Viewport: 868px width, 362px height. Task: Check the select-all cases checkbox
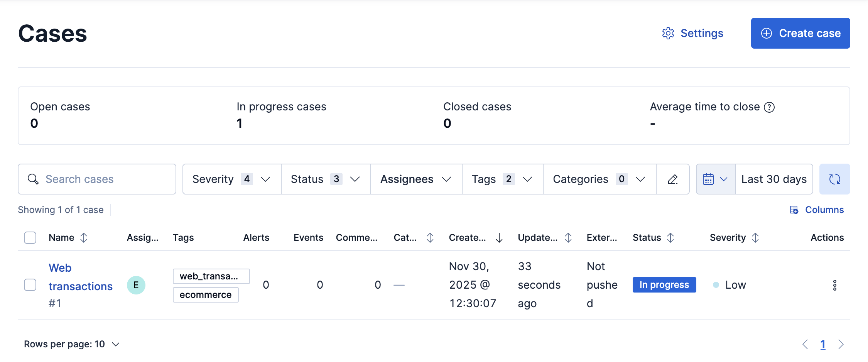pos(30,238)
